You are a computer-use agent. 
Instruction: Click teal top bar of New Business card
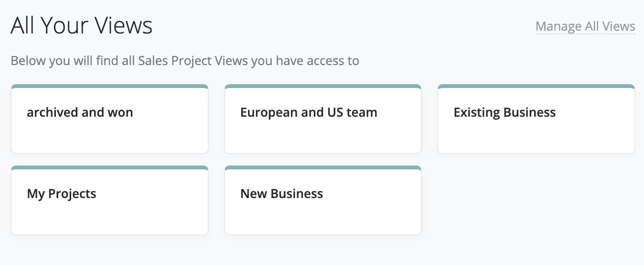(x=323, y=168)
